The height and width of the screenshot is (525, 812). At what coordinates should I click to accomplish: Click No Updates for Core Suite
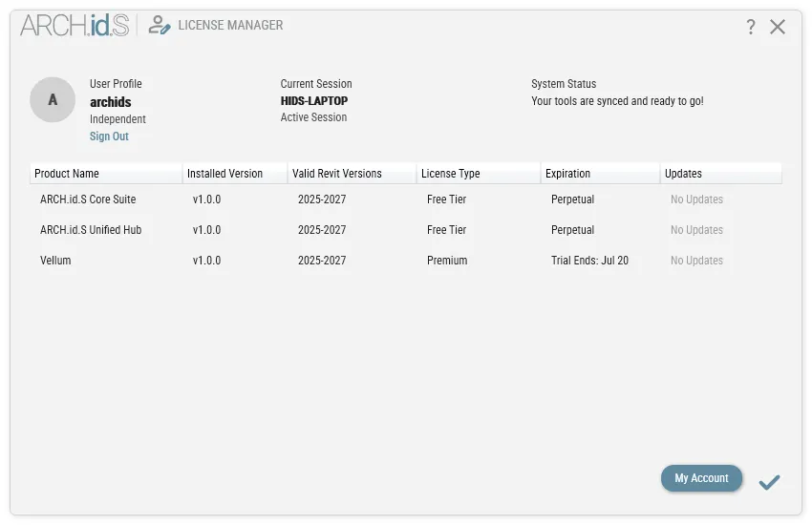point(696,199)
